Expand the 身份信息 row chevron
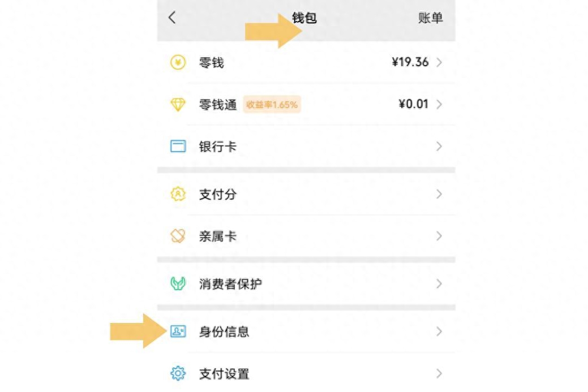 coord(439,331)
